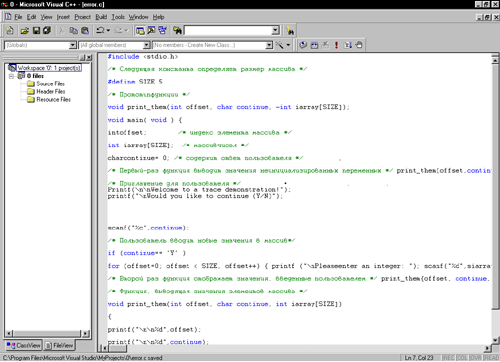Open the View menu
500x362 pixels.
click(x=46, y=17)
